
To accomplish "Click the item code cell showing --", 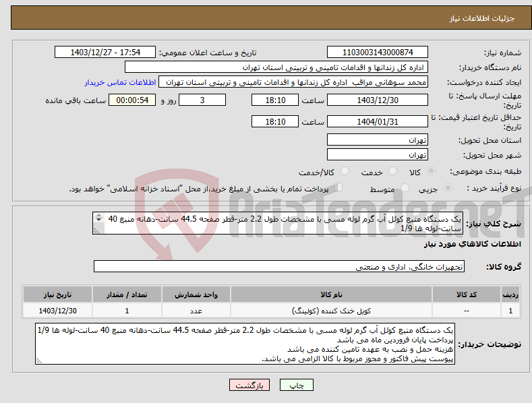I will tap(467, 311).
